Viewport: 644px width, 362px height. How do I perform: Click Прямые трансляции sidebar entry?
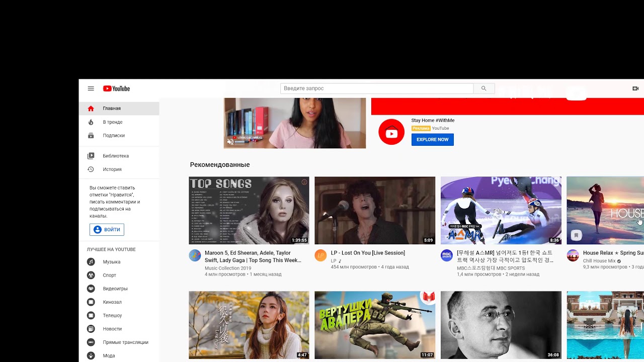coord(119,342)
